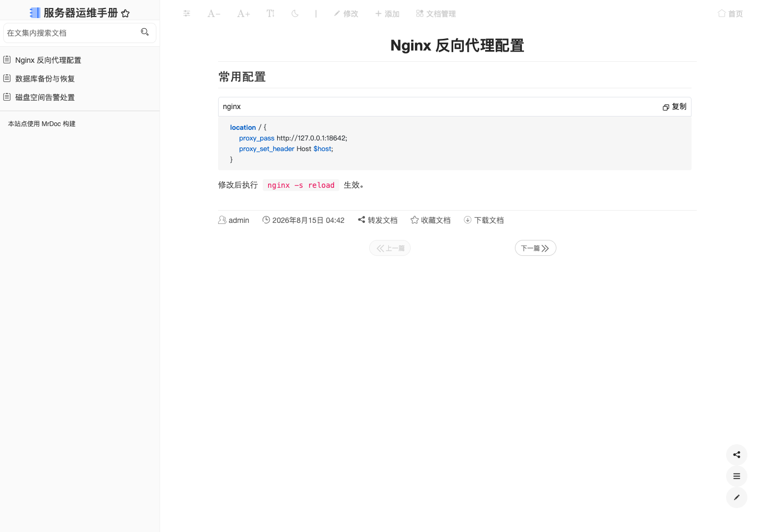Viewport: 766px width, 532px height.
Task: Copy the nginx code block with 复制
Action: pyautogui.click(x=675, y=107)
